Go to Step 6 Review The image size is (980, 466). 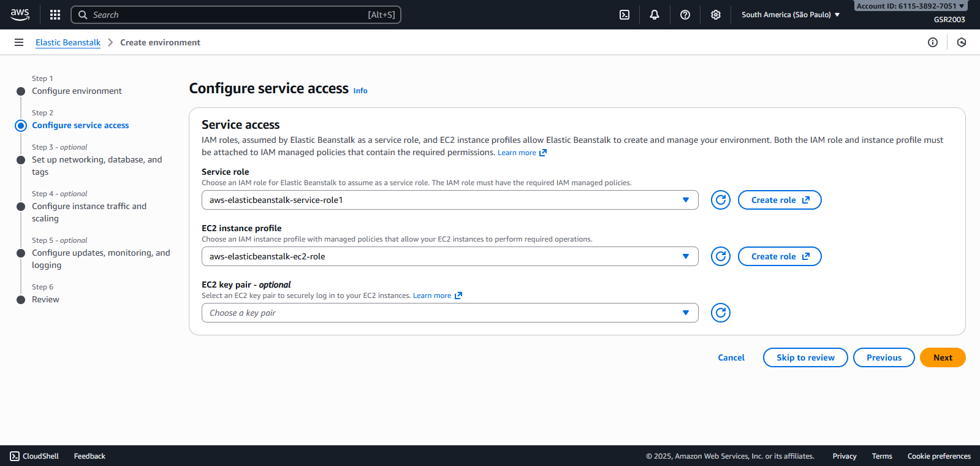pyautogui.click(x=45, y=299)
